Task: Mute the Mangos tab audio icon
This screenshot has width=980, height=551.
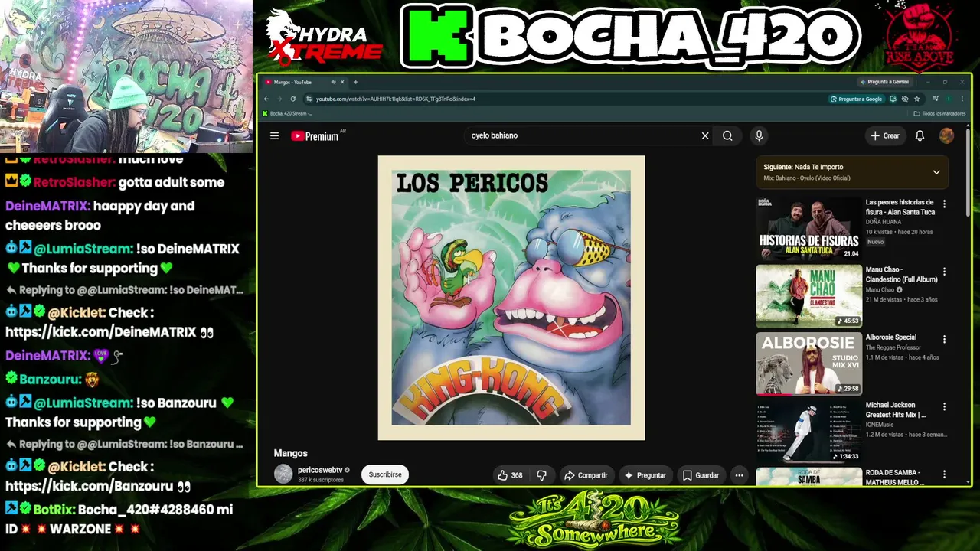Action: 333,82
